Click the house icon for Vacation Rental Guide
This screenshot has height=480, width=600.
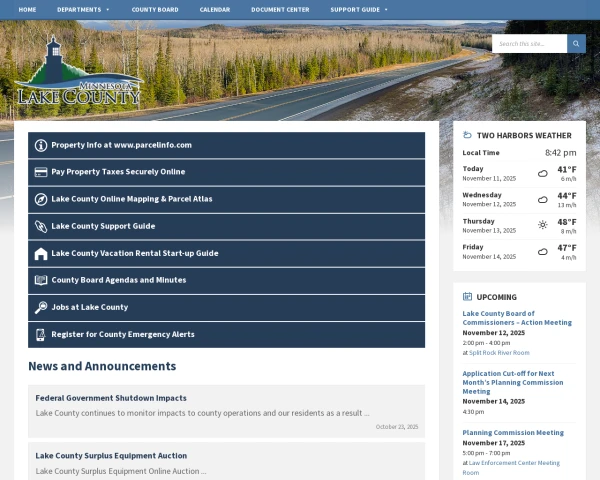pyautogui.click(x=41, y=254)
